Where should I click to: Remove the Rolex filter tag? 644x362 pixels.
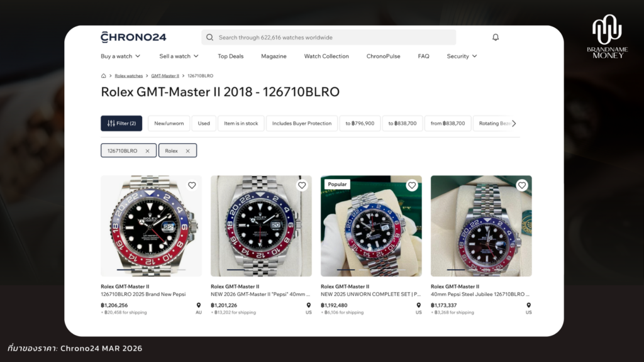[187, 151]
